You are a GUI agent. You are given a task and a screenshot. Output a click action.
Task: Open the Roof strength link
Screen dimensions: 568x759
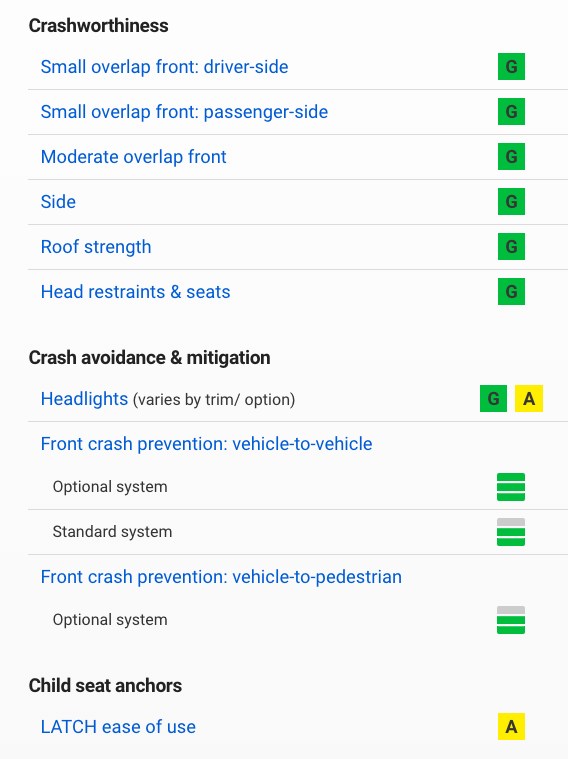pos(96,247)
